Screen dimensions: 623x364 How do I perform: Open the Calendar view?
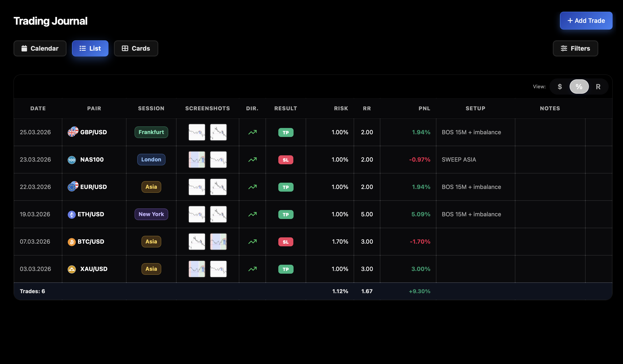coord(40,48)
